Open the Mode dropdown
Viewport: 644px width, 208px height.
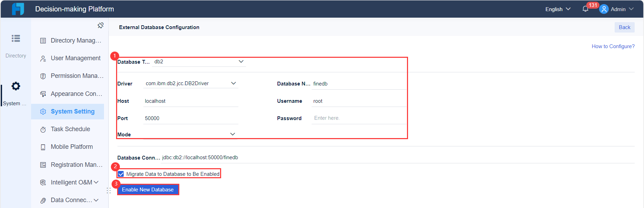(x=233, y=134)
